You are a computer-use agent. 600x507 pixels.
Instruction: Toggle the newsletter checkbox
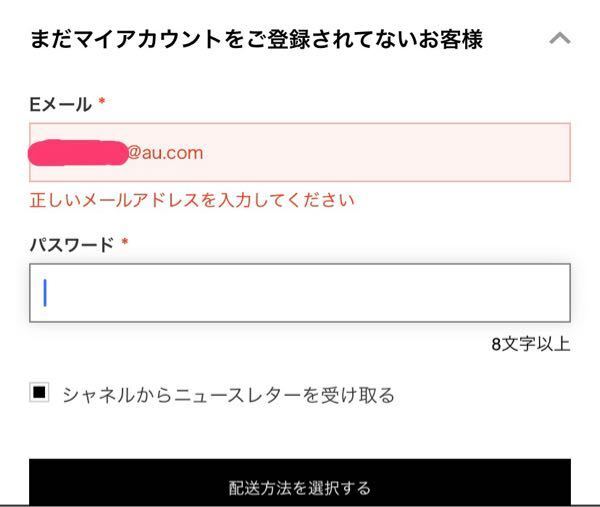click(x=39, y=392)
